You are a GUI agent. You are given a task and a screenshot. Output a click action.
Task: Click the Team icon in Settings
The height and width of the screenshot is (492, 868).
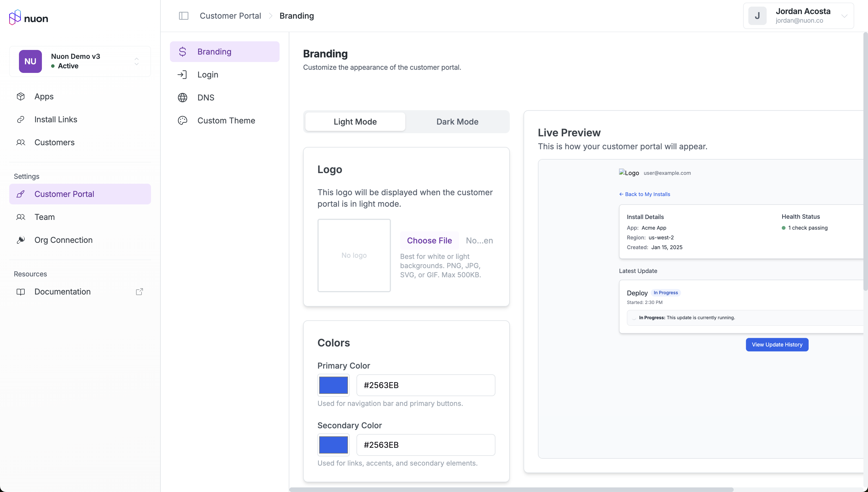click(21, 217)
